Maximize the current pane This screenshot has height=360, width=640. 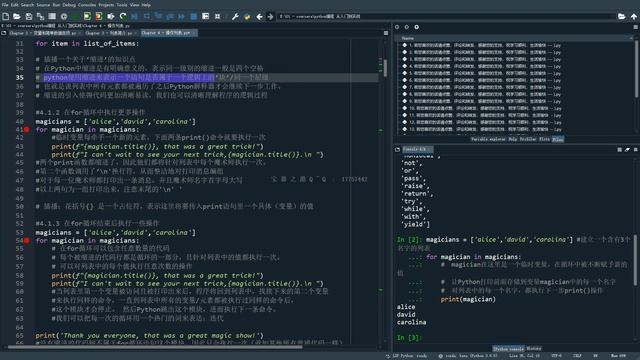click(x=205, y=16)
